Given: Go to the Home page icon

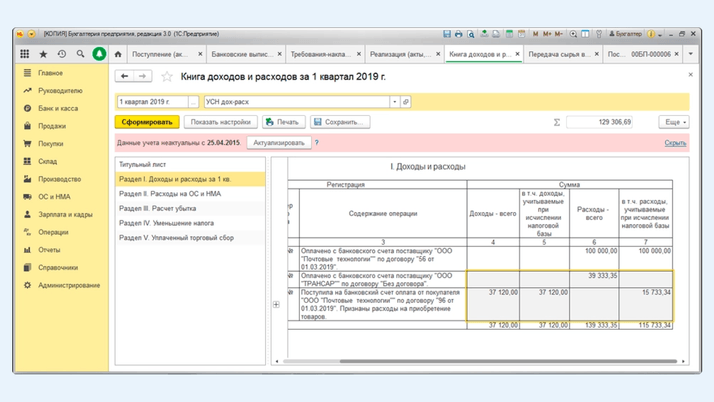Looking at the screenshot, I should pyautogui.click(x=118, y=54).
